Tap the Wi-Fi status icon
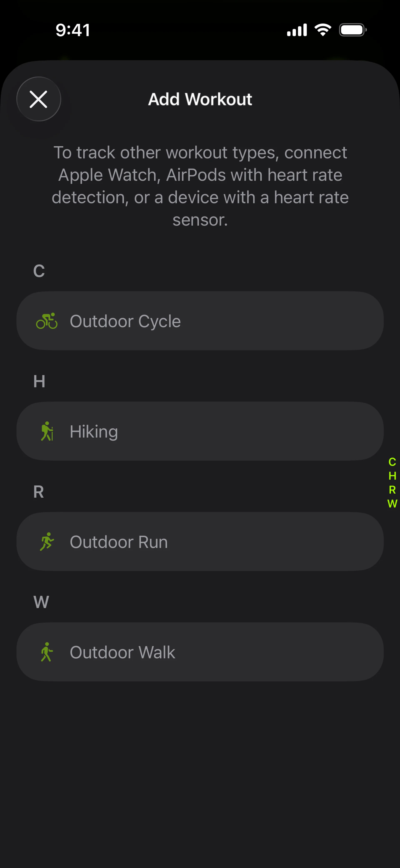The image size is (400, 868). (x=322, y=30)
